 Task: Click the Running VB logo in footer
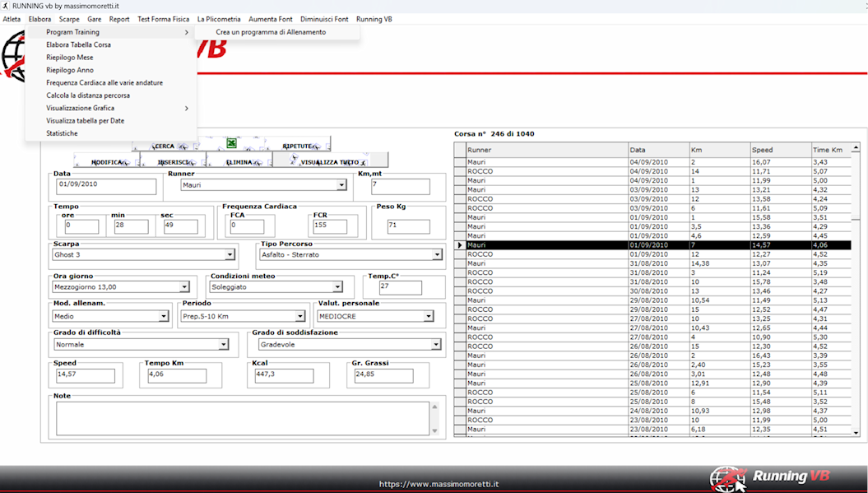pyautogui.click(x=770, y=478)
